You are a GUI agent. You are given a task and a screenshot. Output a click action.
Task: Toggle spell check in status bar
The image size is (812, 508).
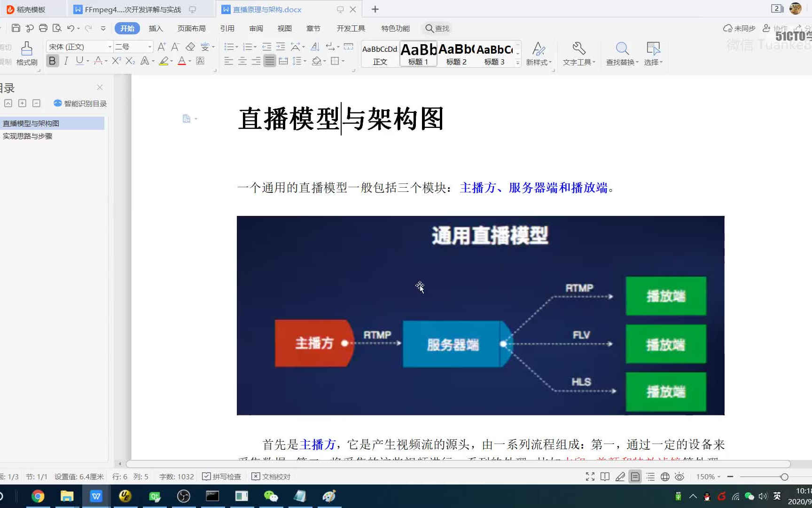(222, 476)
